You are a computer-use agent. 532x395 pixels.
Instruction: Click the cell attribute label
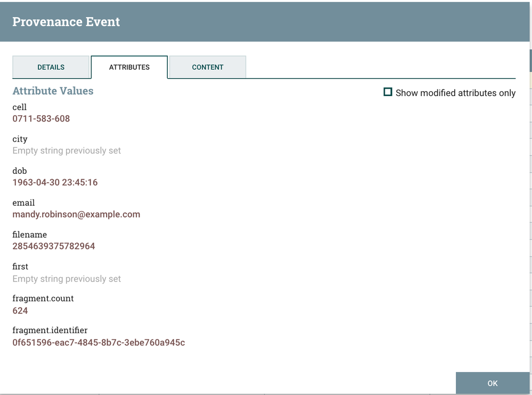coord(20,107)
